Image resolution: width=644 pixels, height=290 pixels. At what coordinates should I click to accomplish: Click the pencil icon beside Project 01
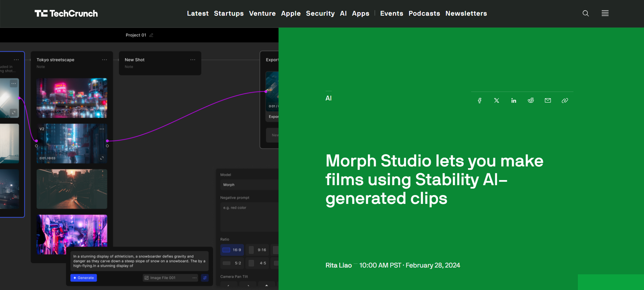click(x=151, y=35)
